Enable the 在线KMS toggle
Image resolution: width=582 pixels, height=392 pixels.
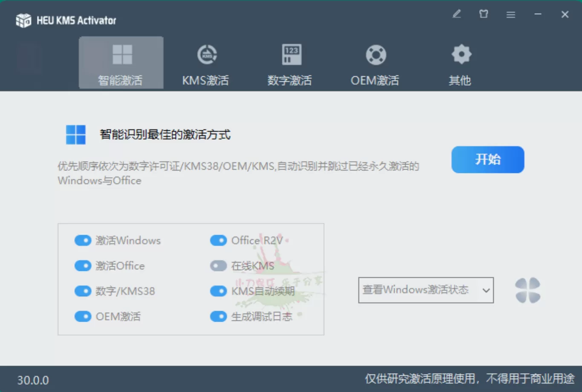coord(219,266)
